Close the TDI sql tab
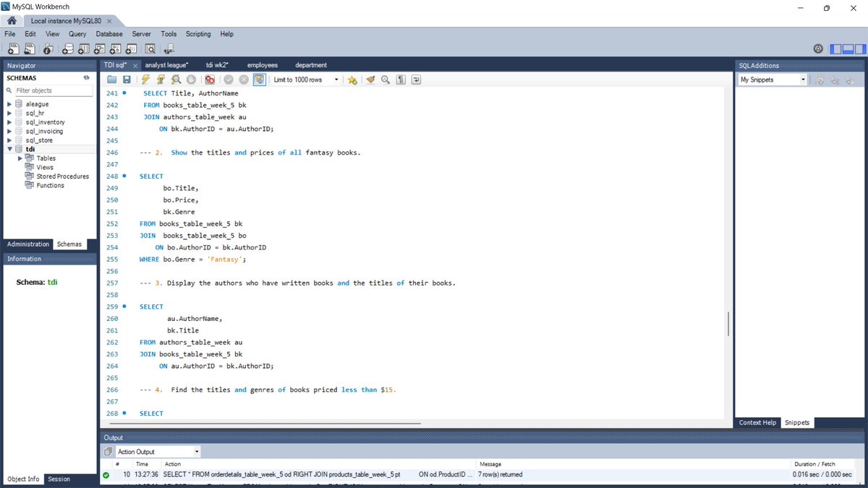Viewport: 868px width, 488px height. point(134,65)
